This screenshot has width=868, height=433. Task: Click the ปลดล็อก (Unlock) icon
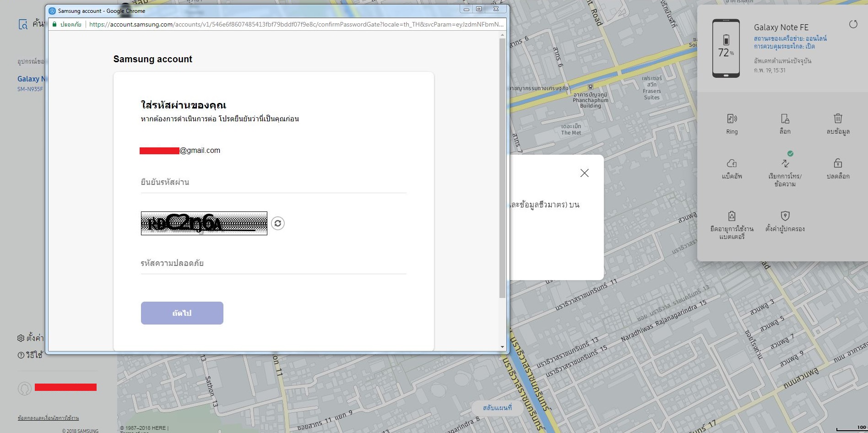tap(838, 163)
